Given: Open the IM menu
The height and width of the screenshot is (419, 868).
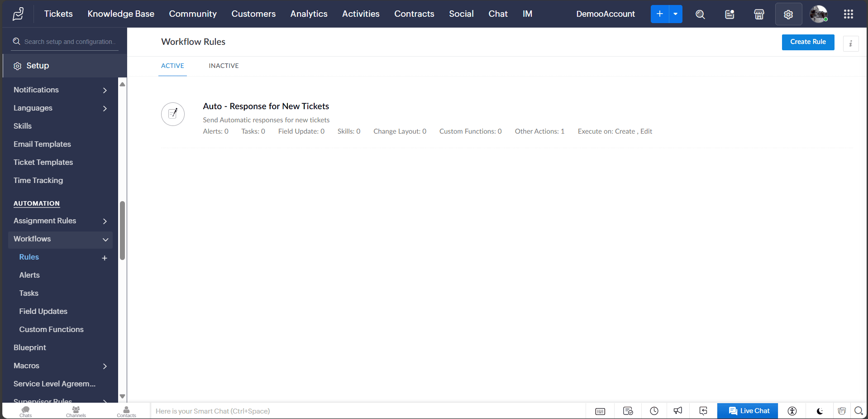Looking at the screenshot, I should 527,14.
